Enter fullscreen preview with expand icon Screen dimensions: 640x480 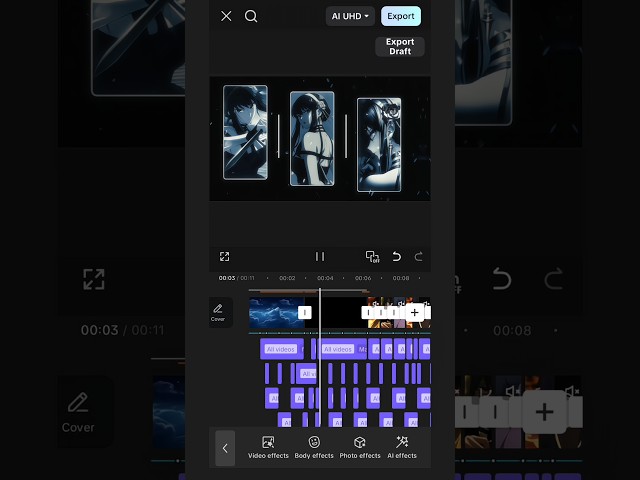coord(224,256)
